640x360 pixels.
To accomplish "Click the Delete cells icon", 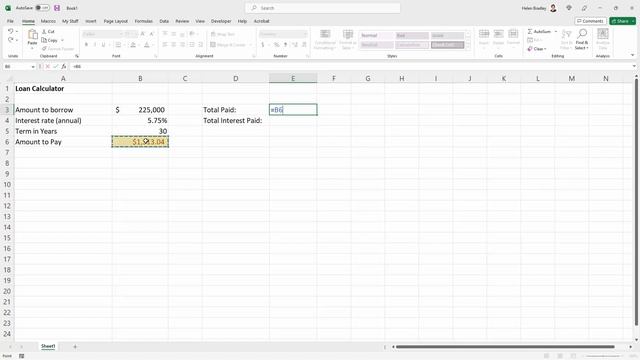I will click(498, 34).
